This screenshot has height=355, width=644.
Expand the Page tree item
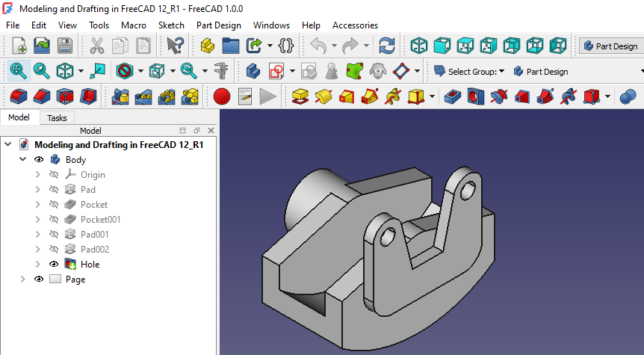pyautogui.click(x=22, y=280)
